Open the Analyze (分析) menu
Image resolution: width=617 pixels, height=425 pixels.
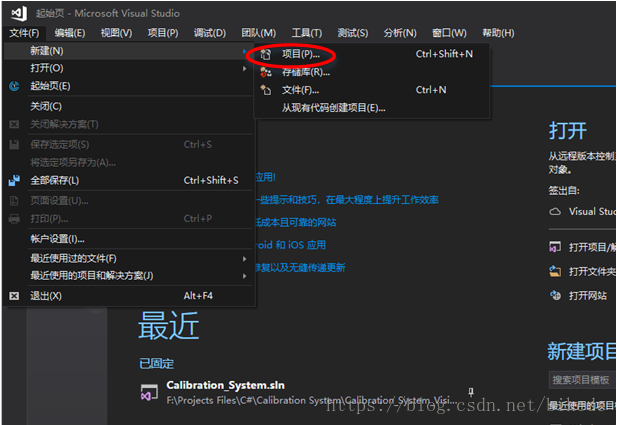coord(400,33)
